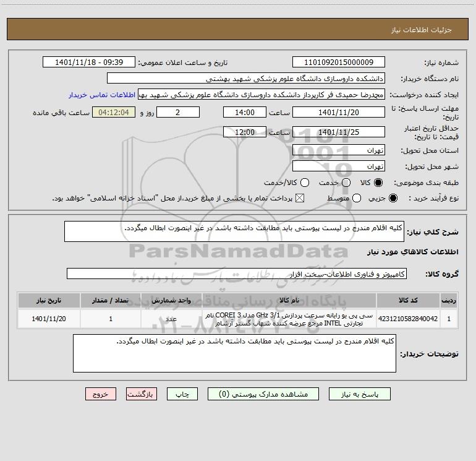The width and height of the screenshot is (476, 461).
Task: Click the پاسخ به نیاز button
Action: click(359, 394)
